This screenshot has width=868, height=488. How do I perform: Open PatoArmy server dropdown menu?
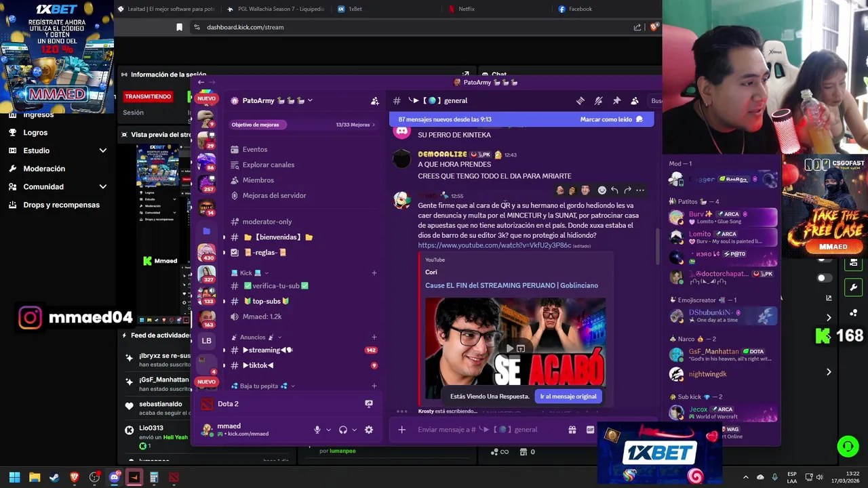pyautogui.click(x=310, y=100)
